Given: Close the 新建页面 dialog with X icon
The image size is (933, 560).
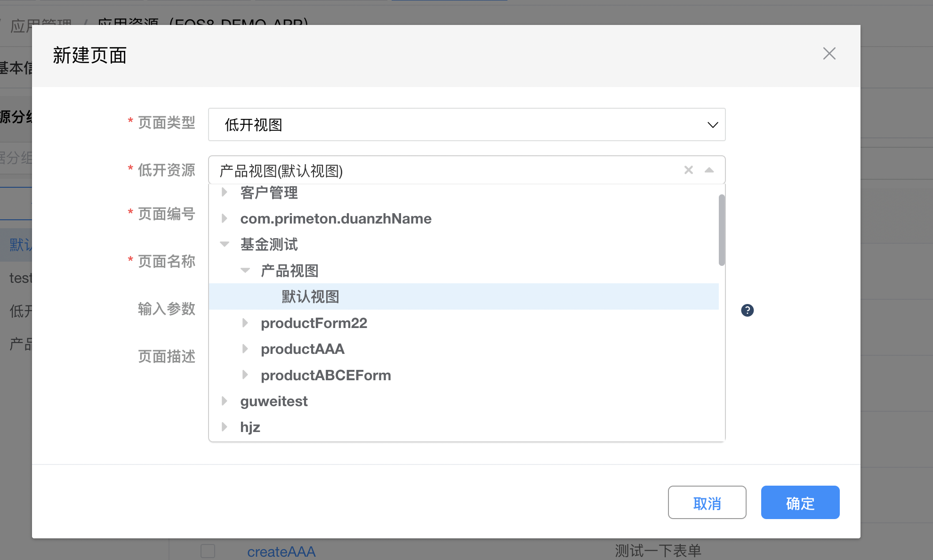Looking at the screenshot, I should (x=829, y=54).
